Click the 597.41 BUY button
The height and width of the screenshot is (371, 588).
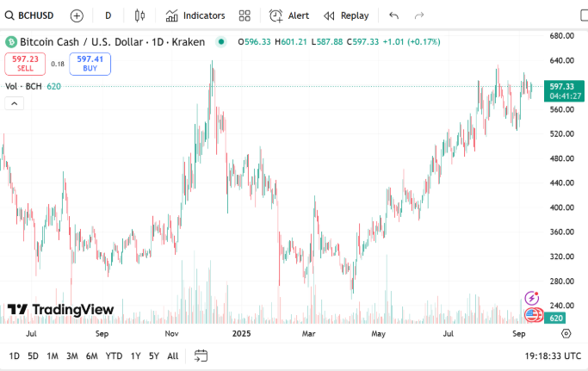pos(90,64)
